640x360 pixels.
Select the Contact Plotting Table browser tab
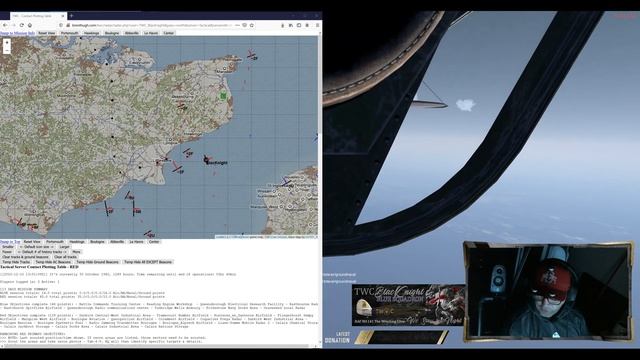coord(38,16)
